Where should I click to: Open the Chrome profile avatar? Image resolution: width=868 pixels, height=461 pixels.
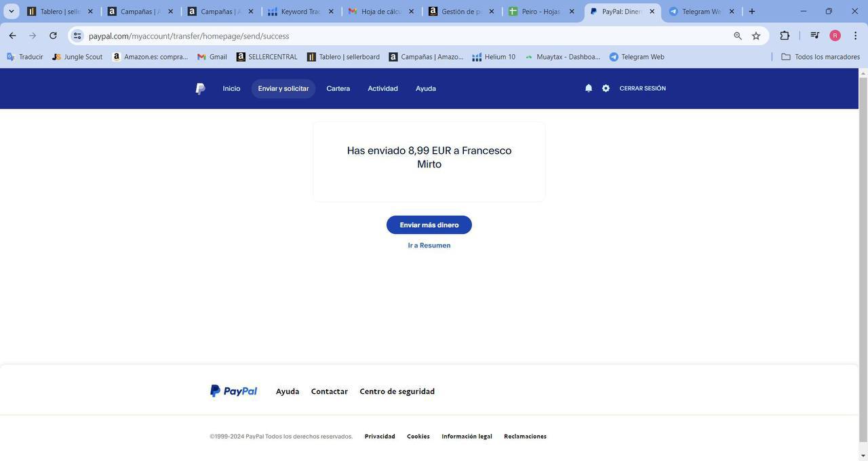click(x=835, y=36)
